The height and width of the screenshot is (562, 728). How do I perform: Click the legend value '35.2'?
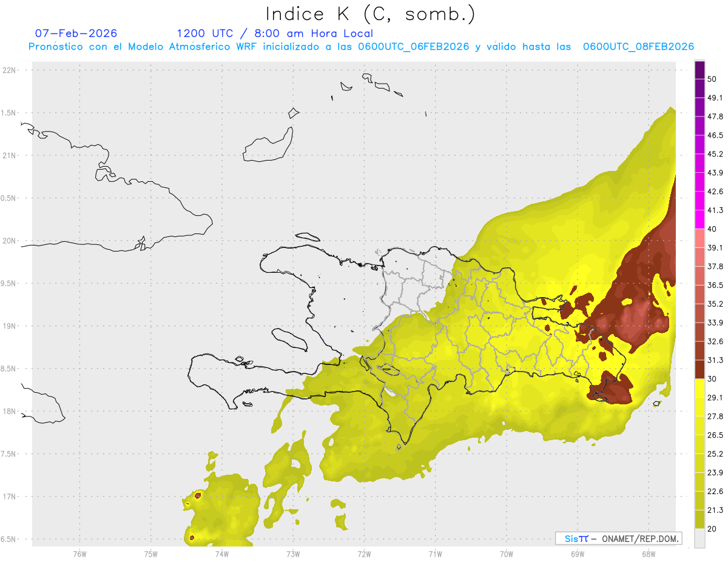(715, 304)
